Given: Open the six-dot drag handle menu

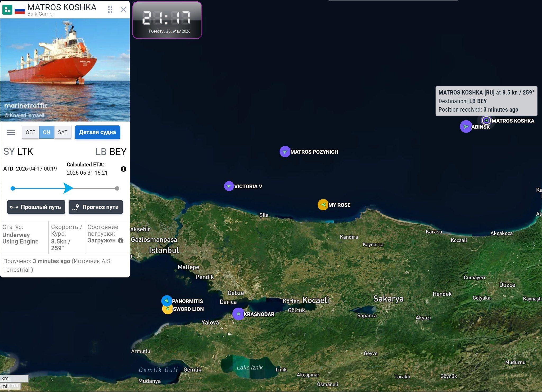Looking at the screenshot, I should [110, 10].
